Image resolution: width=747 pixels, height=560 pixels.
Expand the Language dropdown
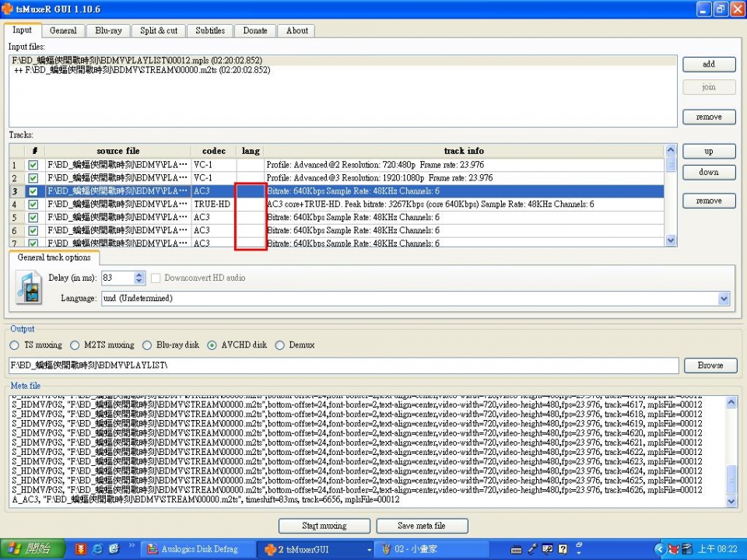(724, 299)
